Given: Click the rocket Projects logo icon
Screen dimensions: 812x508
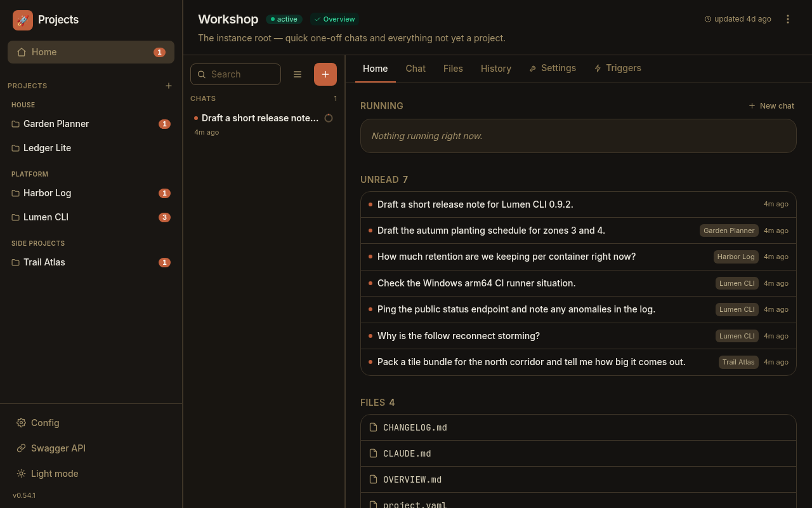Looking at the screenshot, I should tap(23, 20).
